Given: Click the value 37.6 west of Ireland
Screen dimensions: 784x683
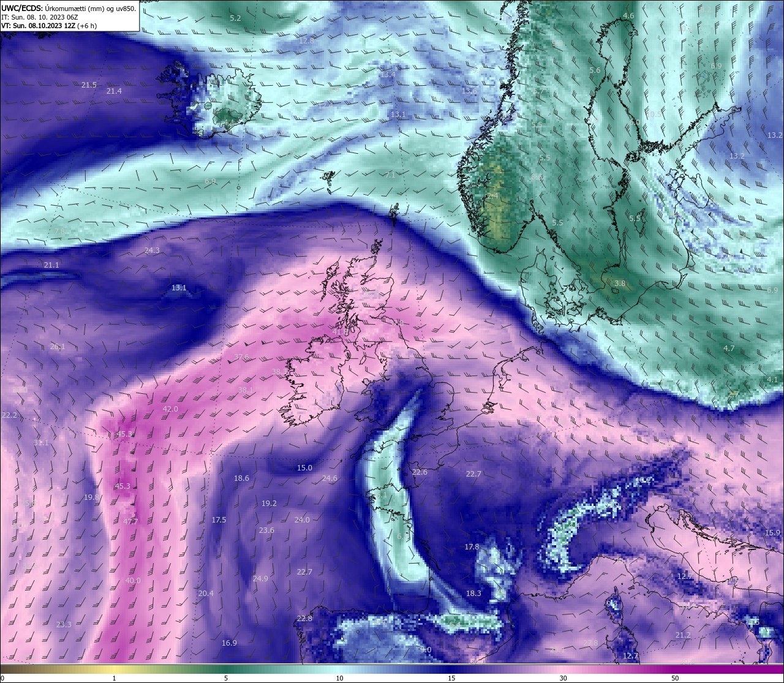Looking at the screenshot, I should (241, 357).
